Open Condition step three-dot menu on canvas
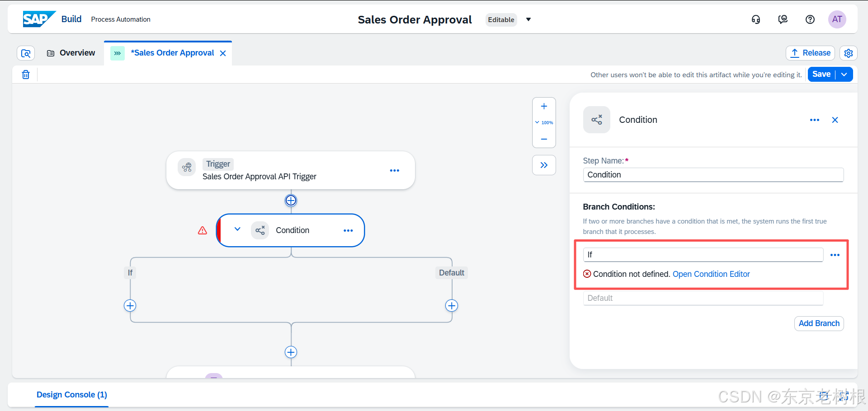Screen dimensions: 868x411 pos(348,230)
